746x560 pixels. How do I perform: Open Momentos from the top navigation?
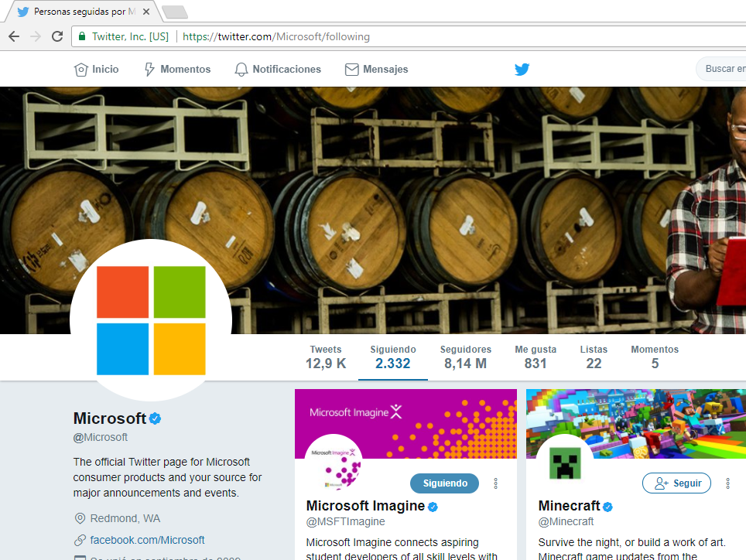tap(177, 70)
